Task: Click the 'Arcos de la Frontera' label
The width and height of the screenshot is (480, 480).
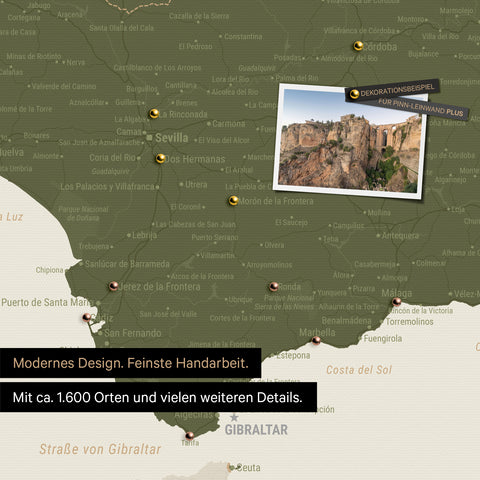Action: point(202,276)
